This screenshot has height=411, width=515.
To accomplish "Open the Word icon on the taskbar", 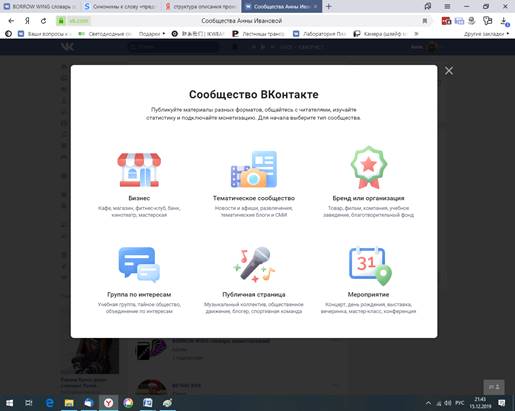I will (x=147, y=403).
